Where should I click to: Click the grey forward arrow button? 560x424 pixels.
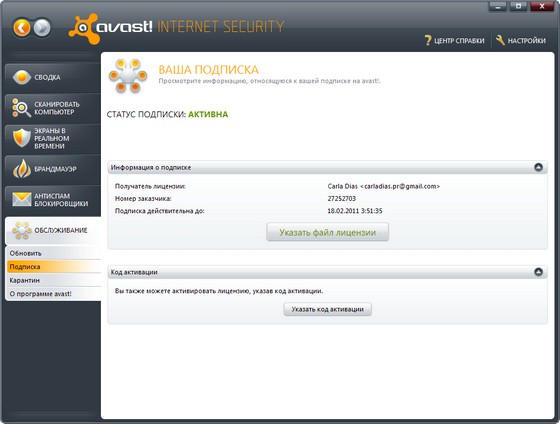(x=42, y=28)
